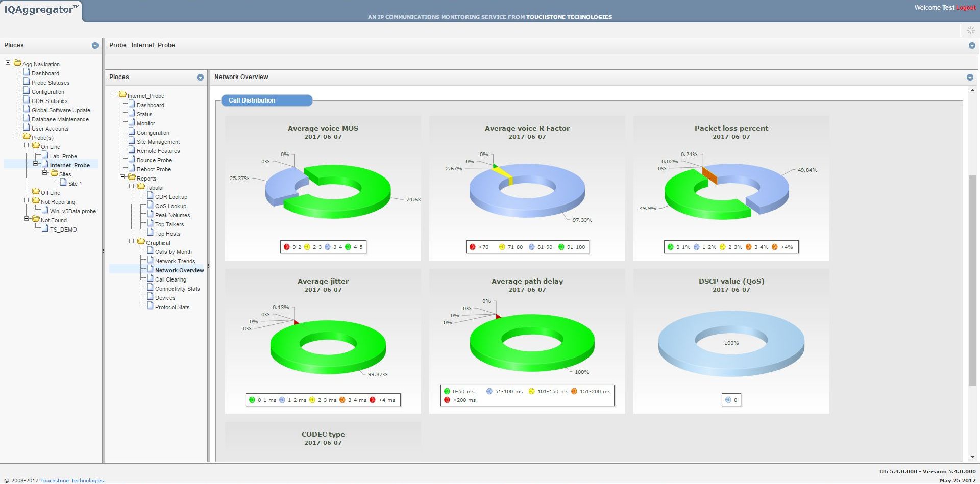Image resolution: width=980 pixels, height=484 pixels.
Task: Collapse the Agg Navigation tree node
Action: (8, 63)
